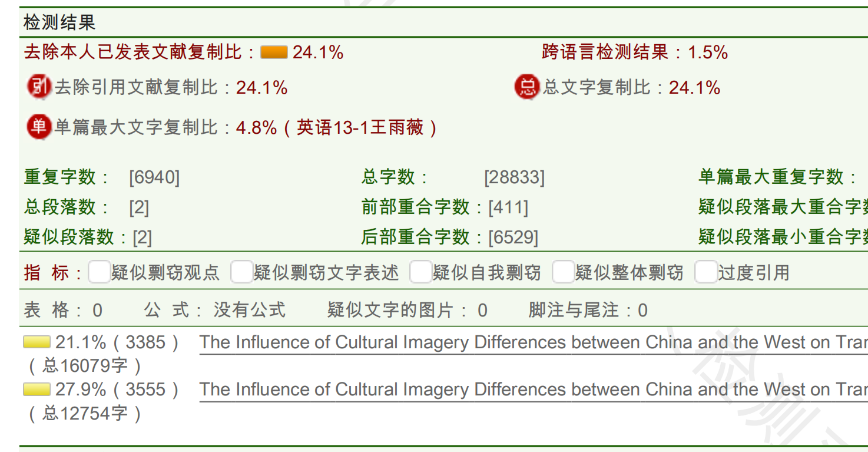
Task: Click the red 引 icon for citation-removed ratio
Action: [x=39, y=87]
